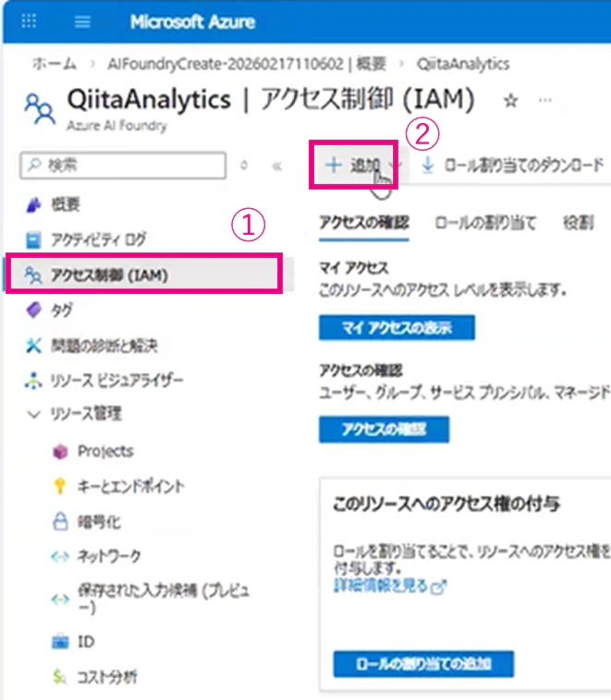Screen dimensions: 611x700
Task: Open タグ in the sidebar
Action: coord(61,310)
